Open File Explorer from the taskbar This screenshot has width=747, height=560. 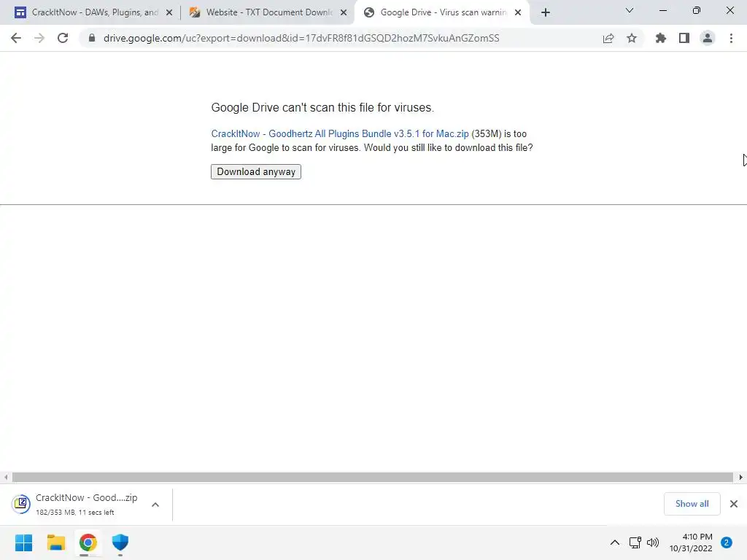[x=55, y=542]
